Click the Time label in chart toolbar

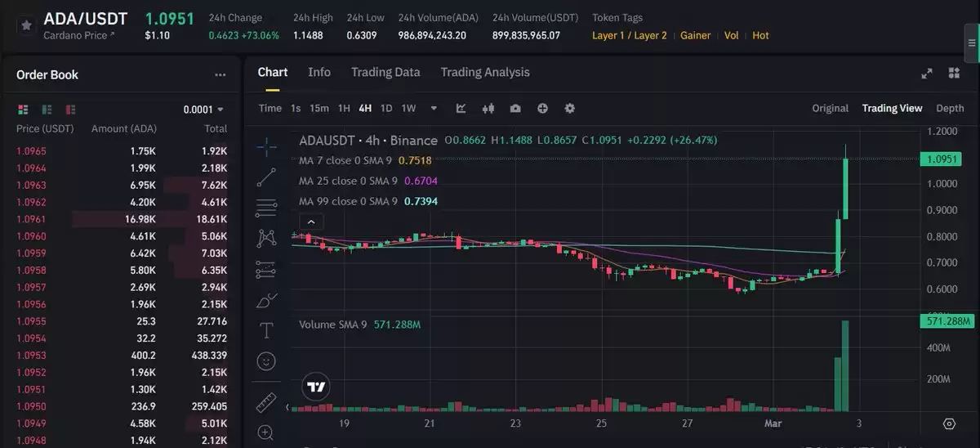coord(269,108)
